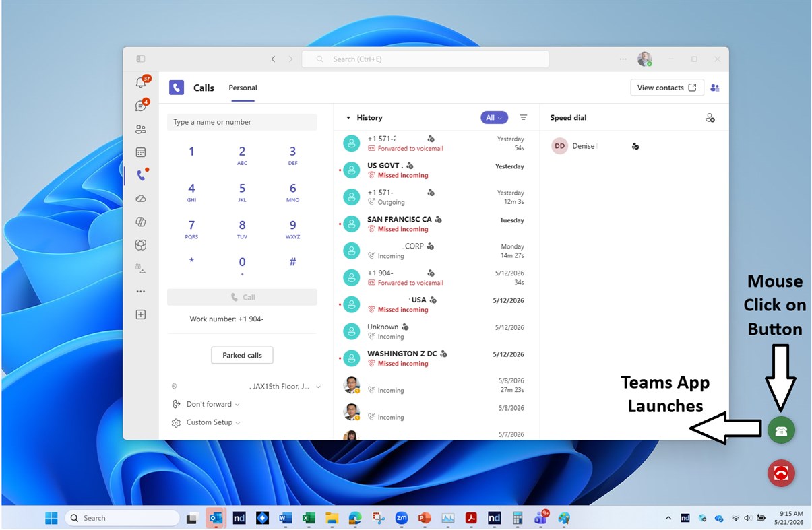
Task: Select the +1 571- Outgoing call entry
Action: click(x=436, y=197)
